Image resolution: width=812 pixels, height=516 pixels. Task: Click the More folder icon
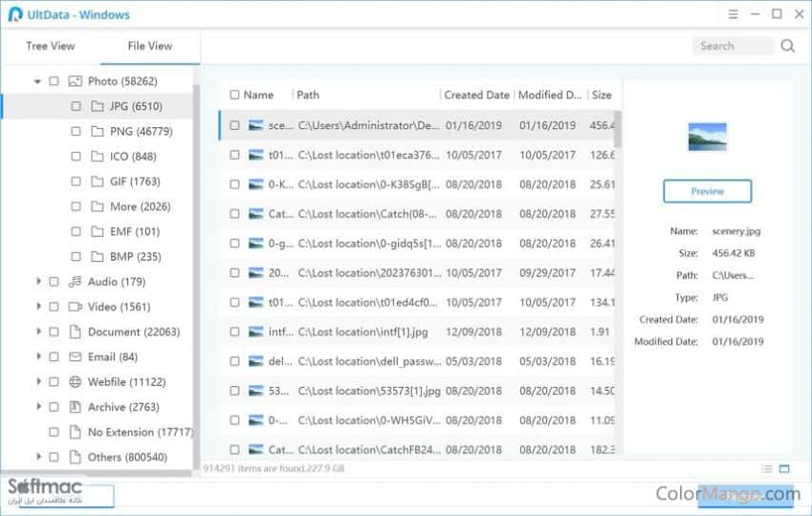98,206
